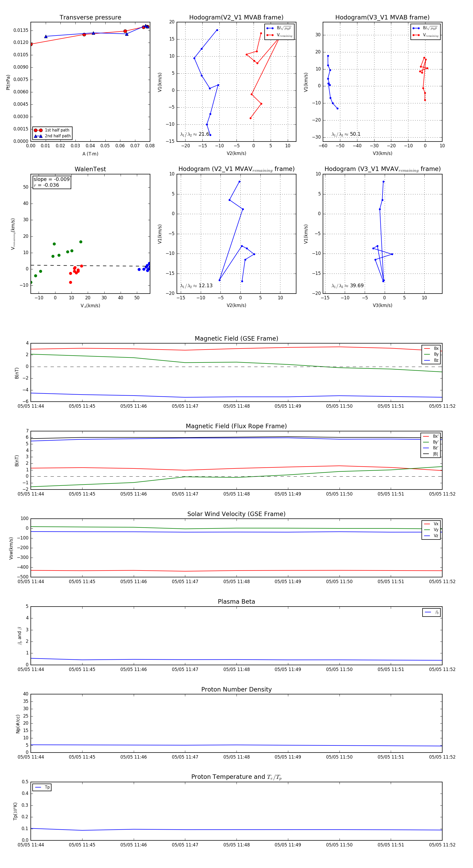Click the "Vz" legend entry
Image resolution: width=473 pixels, height=868 pixels.
tap(431, 536)
